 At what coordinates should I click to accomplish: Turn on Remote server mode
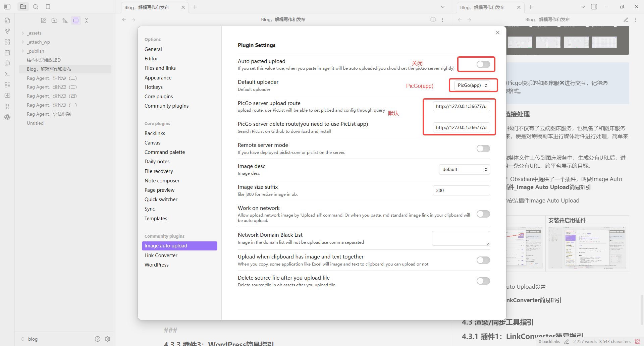tap(483, 149)
